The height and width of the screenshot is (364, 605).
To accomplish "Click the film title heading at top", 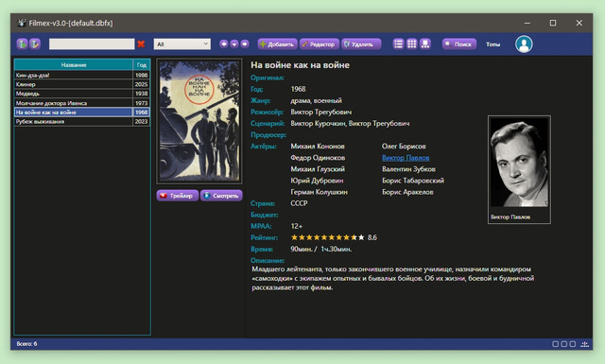I will pos(301,65).
